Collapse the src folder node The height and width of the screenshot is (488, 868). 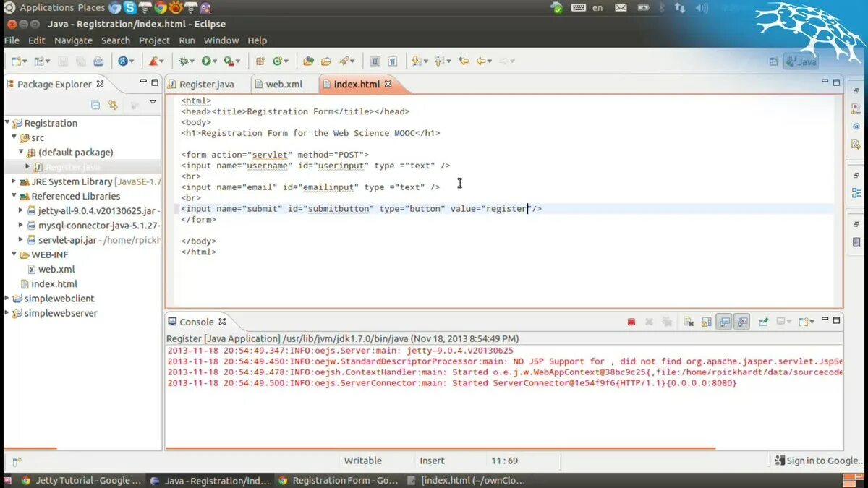tap(14, 137)
